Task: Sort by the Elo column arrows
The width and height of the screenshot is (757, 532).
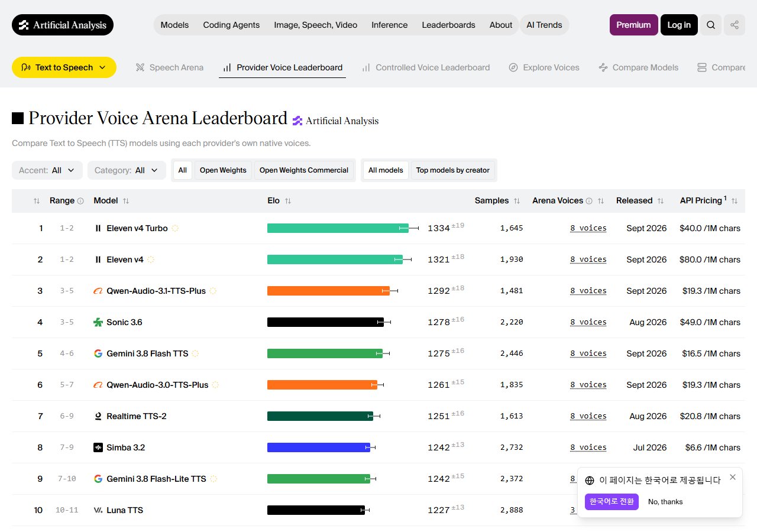Action: [288, 201]
